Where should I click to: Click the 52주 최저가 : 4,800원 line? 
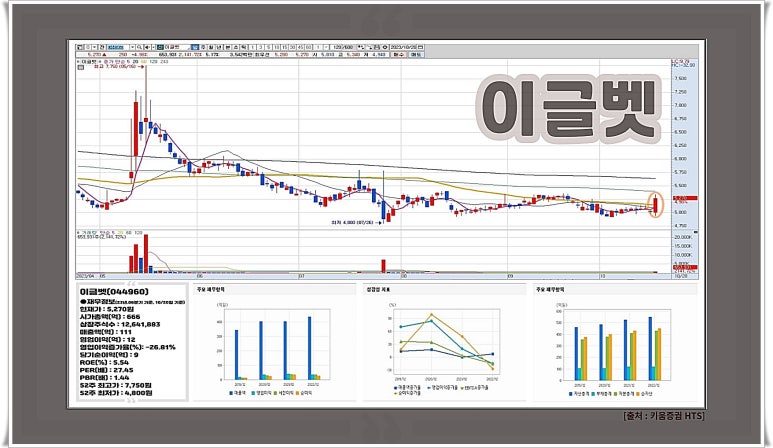[x=115, y=393]
